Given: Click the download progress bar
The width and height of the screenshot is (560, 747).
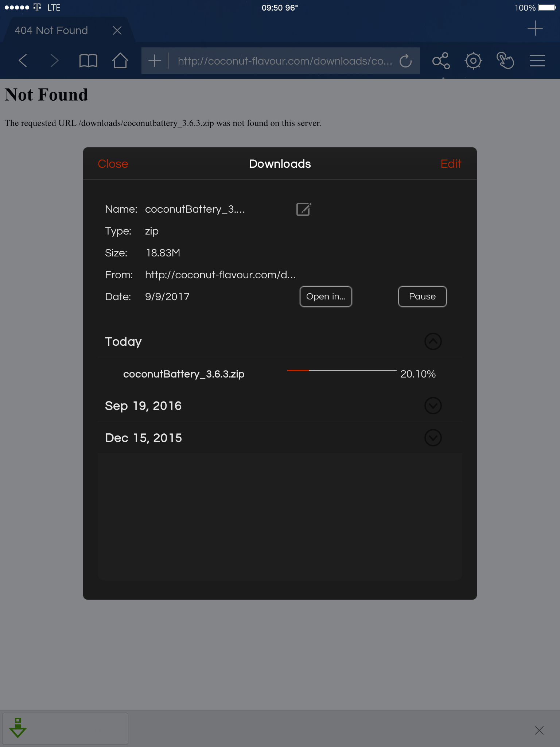Looking at the screenshot, I should coord(342,371).
